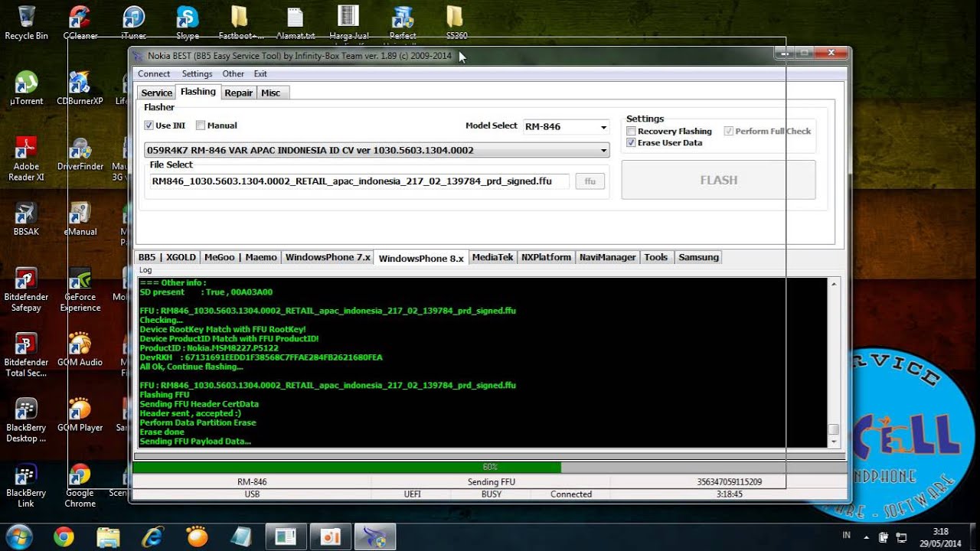This screenshot has height=551, width=980.
Task: Open the CDBurnerXP shortcut
Action: tap(80, 88)
